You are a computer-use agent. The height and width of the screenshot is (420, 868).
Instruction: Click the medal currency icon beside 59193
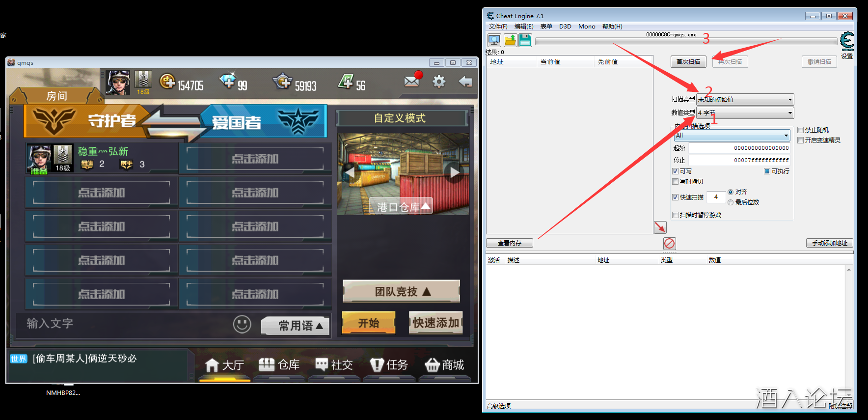283,81
